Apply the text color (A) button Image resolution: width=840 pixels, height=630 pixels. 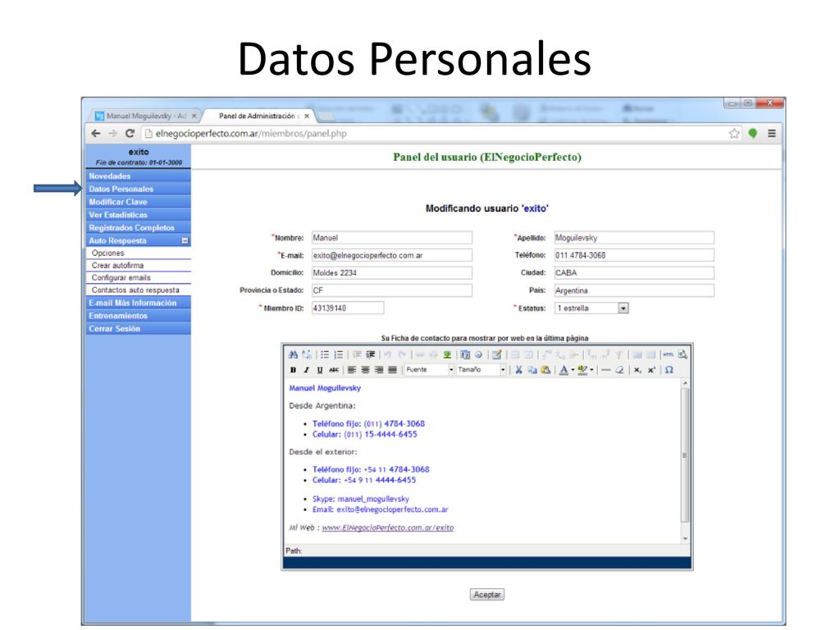564,370
